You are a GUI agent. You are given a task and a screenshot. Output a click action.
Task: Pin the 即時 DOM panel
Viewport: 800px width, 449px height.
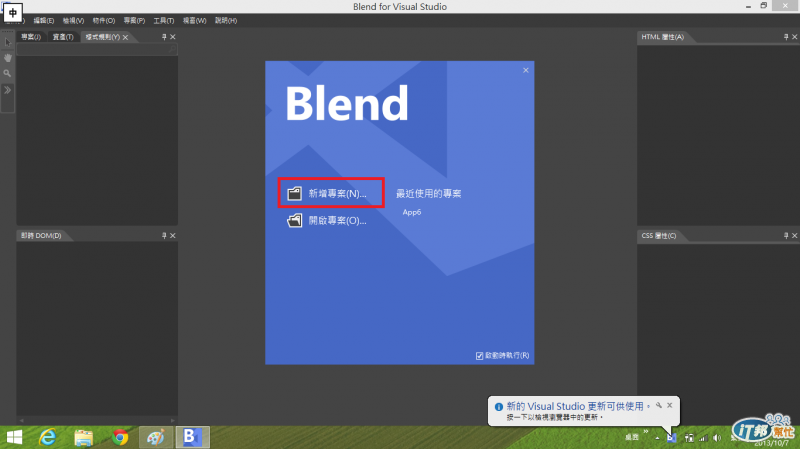(164, 235)
